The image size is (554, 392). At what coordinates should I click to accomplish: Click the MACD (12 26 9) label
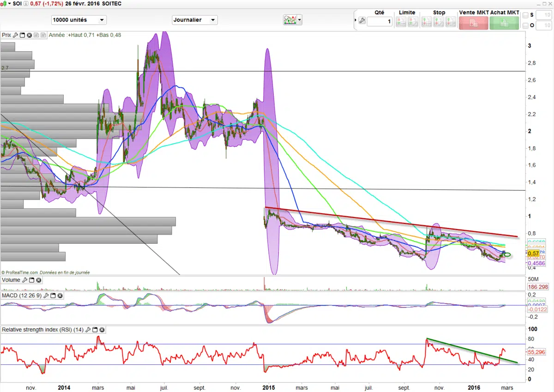pos(22,296)
